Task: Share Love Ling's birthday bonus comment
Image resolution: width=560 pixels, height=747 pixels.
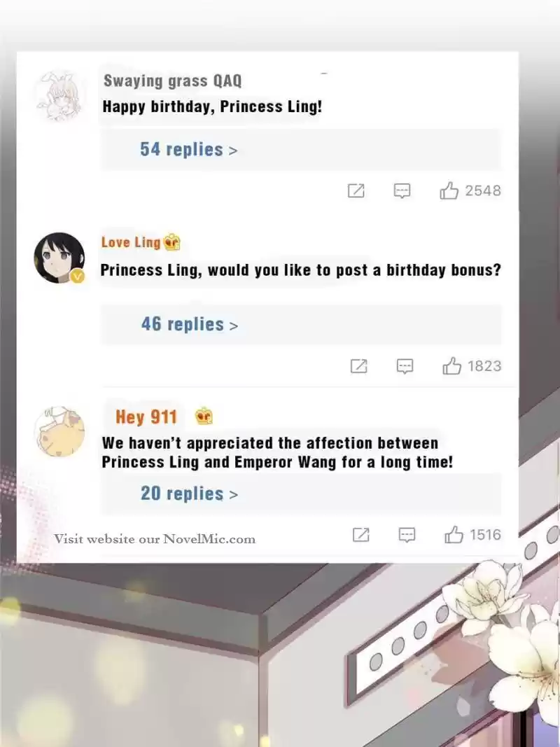Action: [x=358, y=366]
